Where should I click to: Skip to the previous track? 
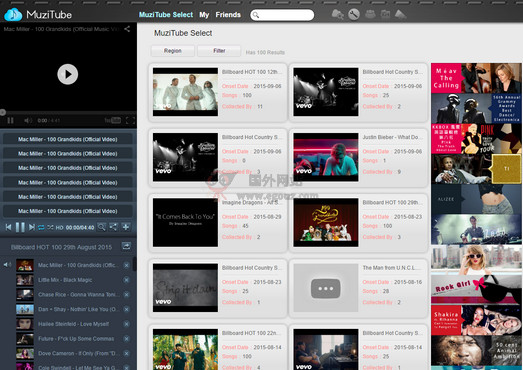9,227
